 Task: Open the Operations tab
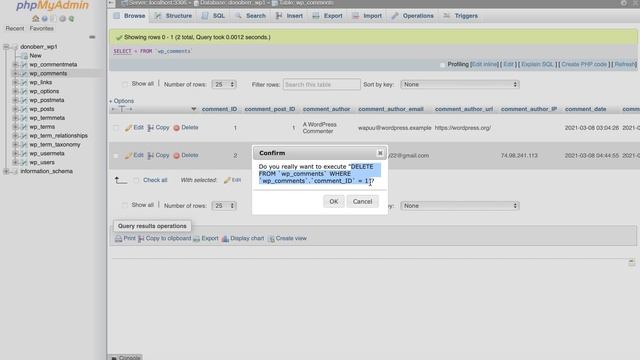click(x=413, y=16)
